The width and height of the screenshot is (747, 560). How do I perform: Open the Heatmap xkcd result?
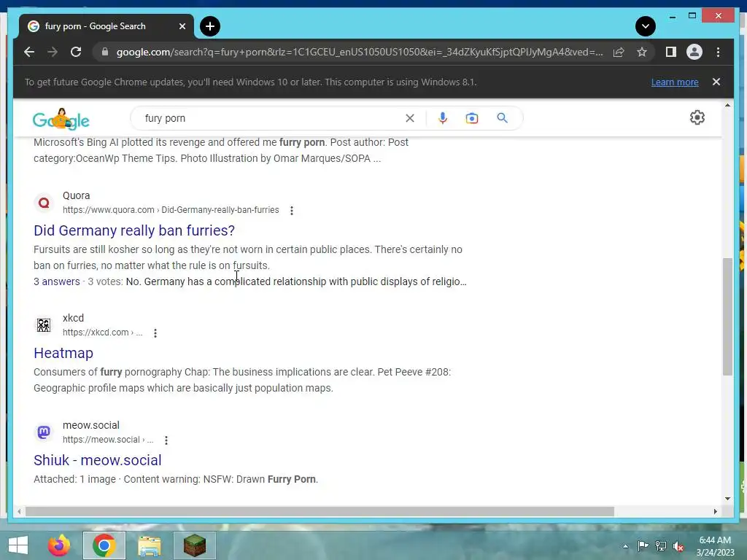pos(63,353)
